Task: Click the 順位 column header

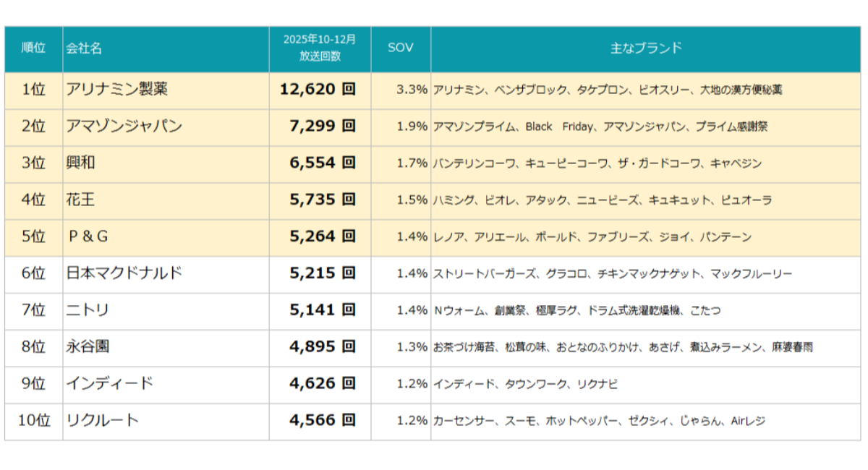Action: (33, 48)
